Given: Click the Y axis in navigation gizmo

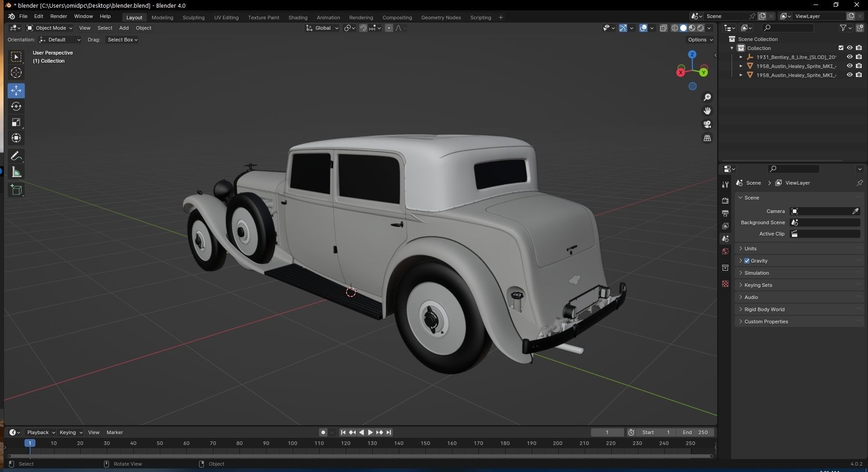Looking at the screenshot, I should click(704, 72).
